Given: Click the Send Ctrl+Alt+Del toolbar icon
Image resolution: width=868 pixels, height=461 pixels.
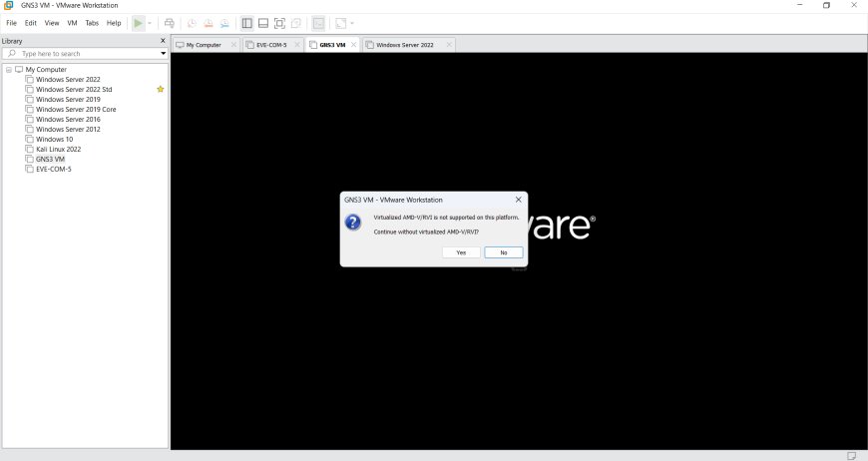Looking at the screenshot, I should tap(170, 23).
